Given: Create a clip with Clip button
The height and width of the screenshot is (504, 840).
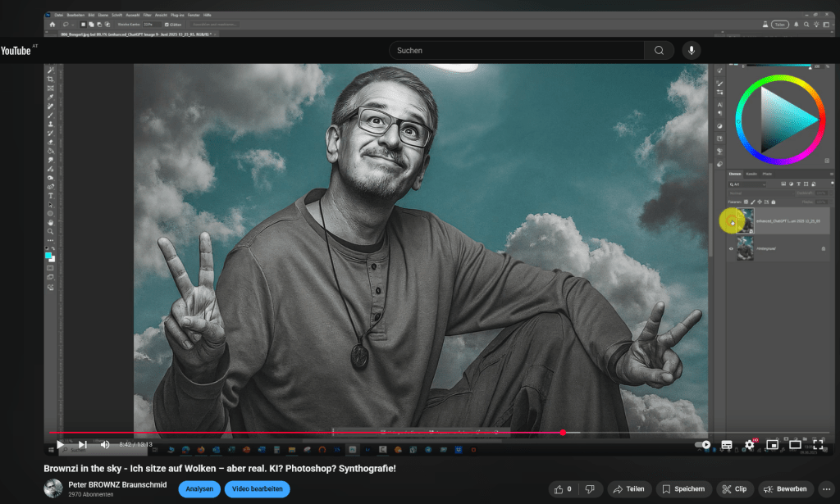Looking at the screenshot, I should click(734, 489).
